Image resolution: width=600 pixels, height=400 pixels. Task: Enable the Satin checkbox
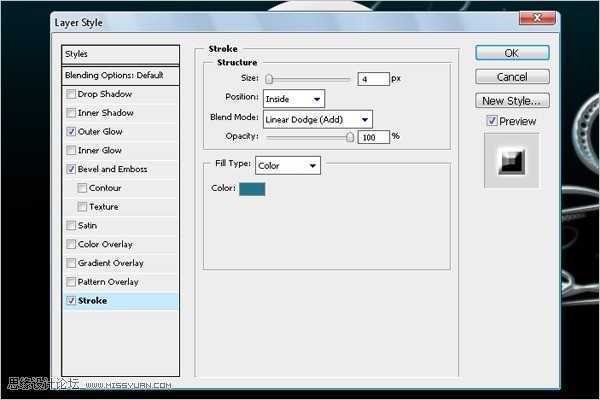pos(71,225)
